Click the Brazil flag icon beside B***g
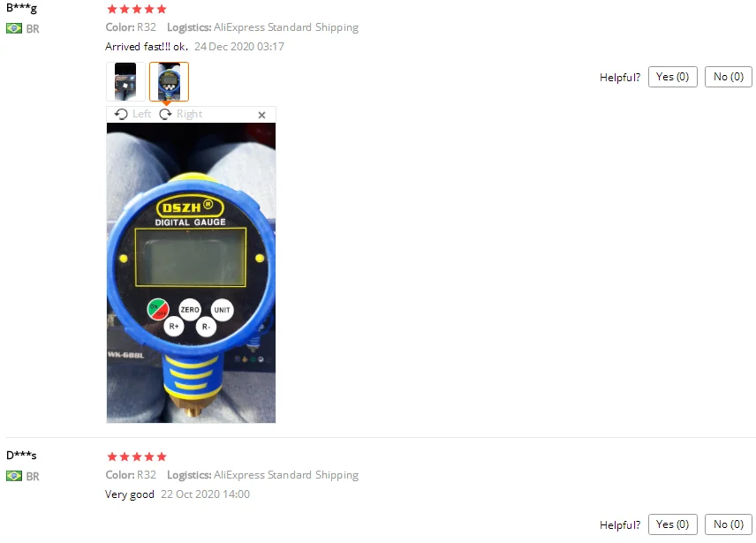This screenshot has width=756, height=543. 14,28
